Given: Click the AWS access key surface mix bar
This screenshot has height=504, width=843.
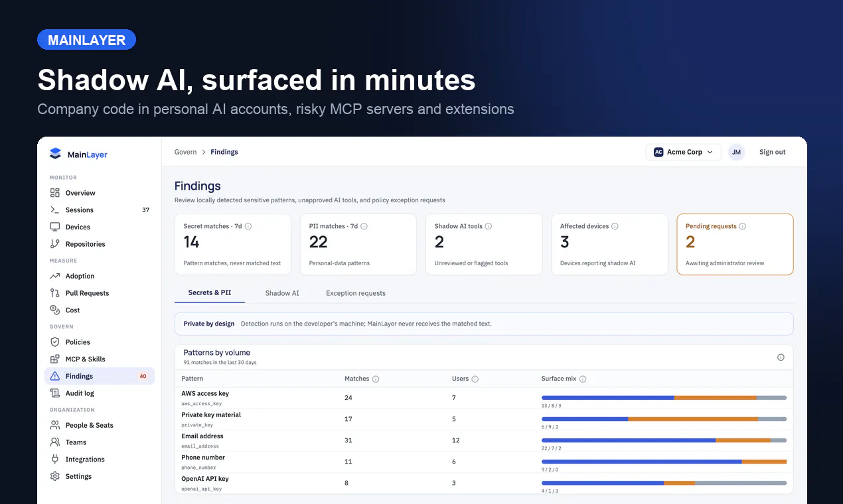Looking at the screenshot, I should [x=664, y=398].
